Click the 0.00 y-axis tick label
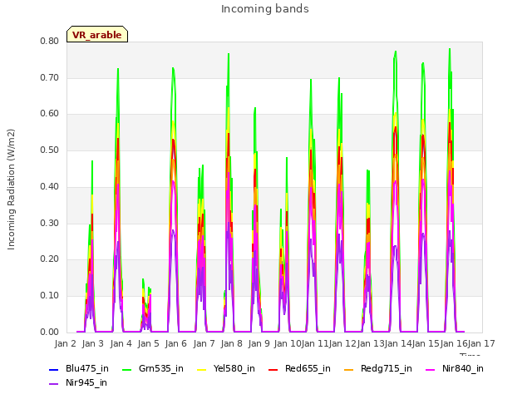 (50, 332)
